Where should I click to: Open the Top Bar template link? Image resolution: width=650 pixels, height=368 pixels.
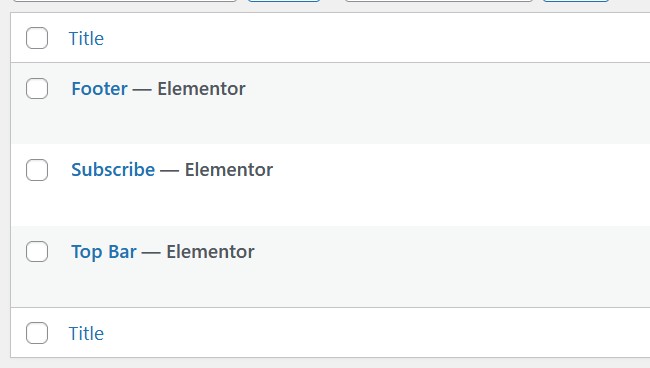(x=104, y=252)
